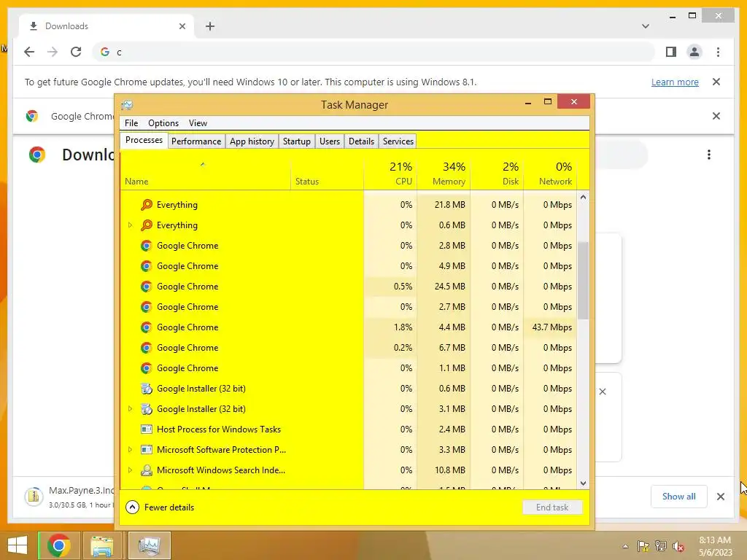Expand the Google Installer 3.1 MB process

pyautogui.click(x=130, y=409)
